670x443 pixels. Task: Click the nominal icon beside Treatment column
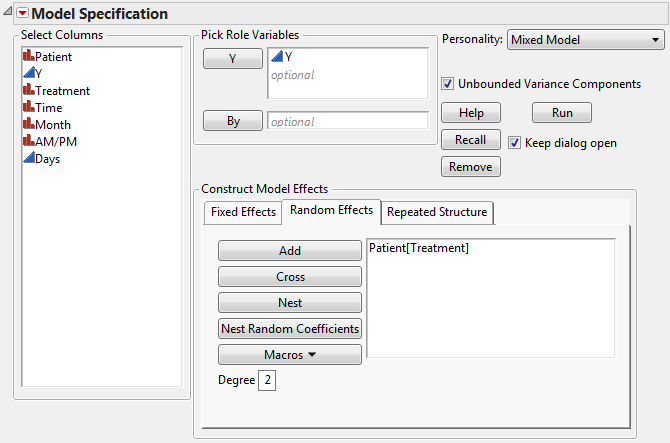tap(28, 91)
